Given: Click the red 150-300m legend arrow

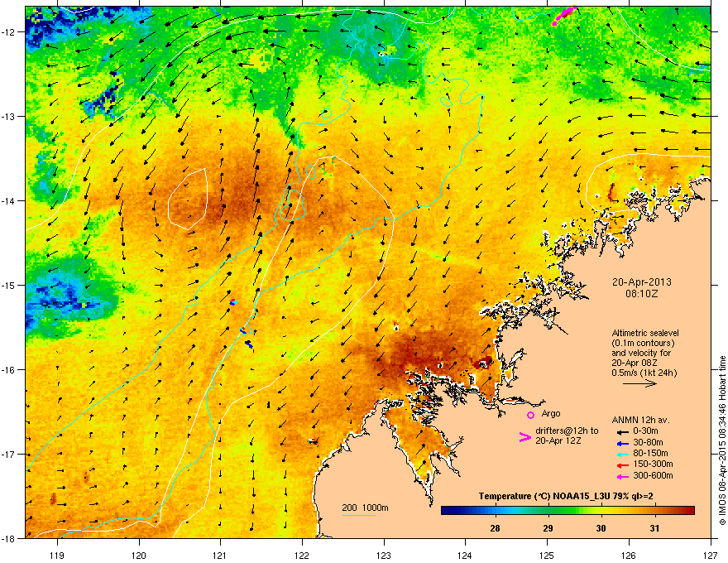Looking at the screenshot, I should click(622, 465).
